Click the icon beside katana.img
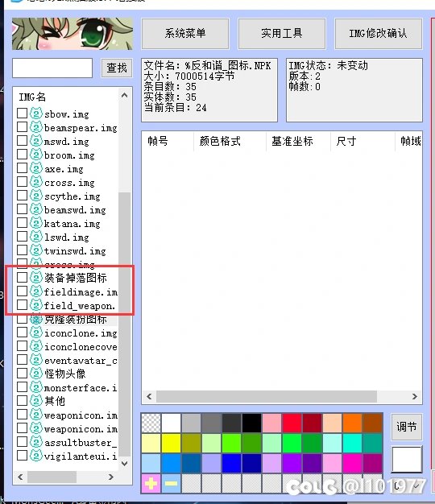The width and height of the screenshot is (435, 504). coord(36,223)
